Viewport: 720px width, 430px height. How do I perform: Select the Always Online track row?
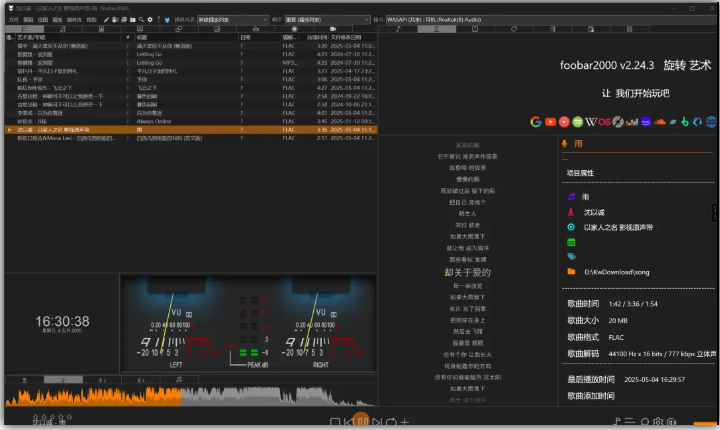coord(191,121)
